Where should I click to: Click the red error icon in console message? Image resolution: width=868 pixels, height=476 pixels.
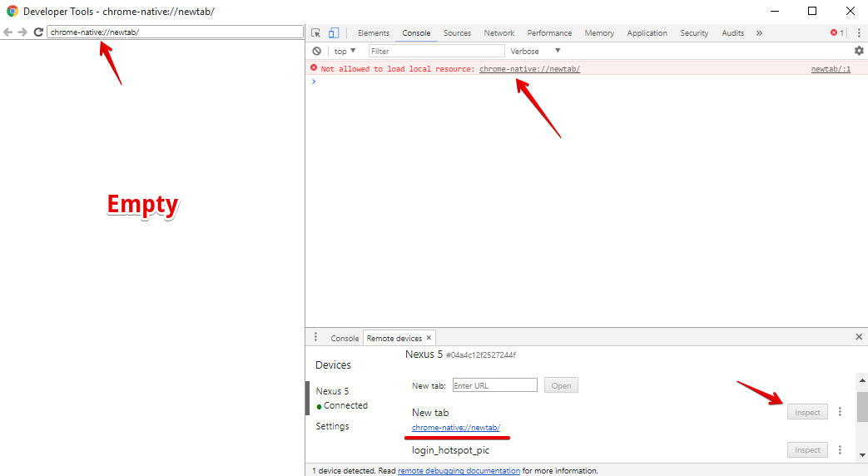click(x=314, y=68)
